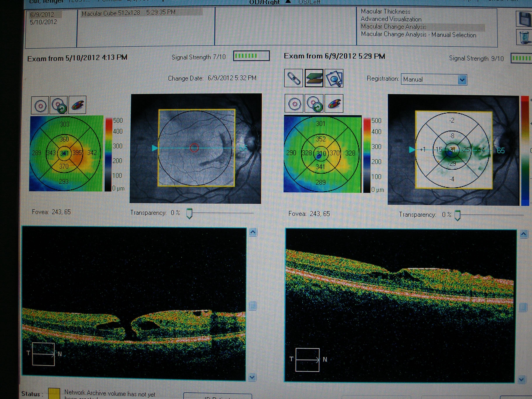Viewport: 532px width, 399px height.
Task: Click scroll thumb of left B-scan scrollbar
Action: (252, 306)
